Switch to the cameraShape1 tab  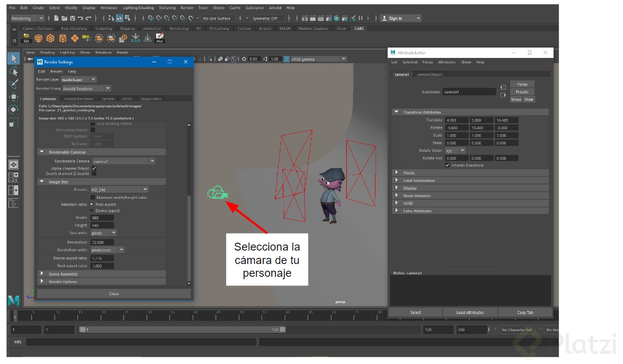tap(430, 75)
